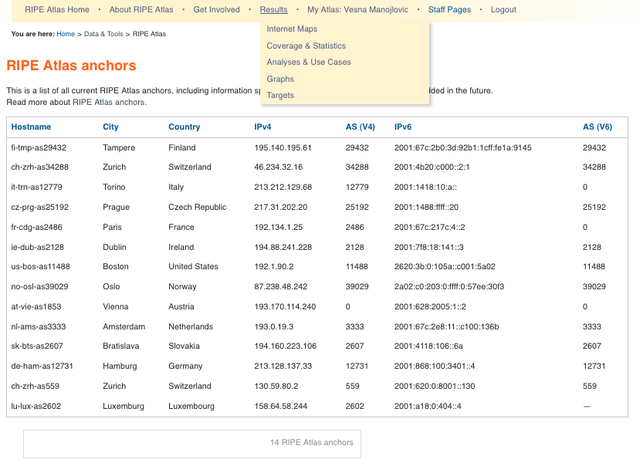Screen dimensions: 640x476
Task: Click the city cell Amsterdam
Action: click(x=124, y=327)
